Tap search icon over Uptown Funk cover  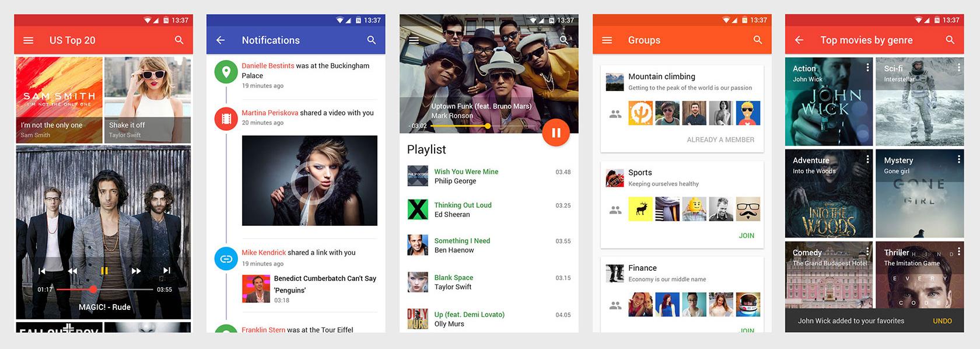pos(564,40)
